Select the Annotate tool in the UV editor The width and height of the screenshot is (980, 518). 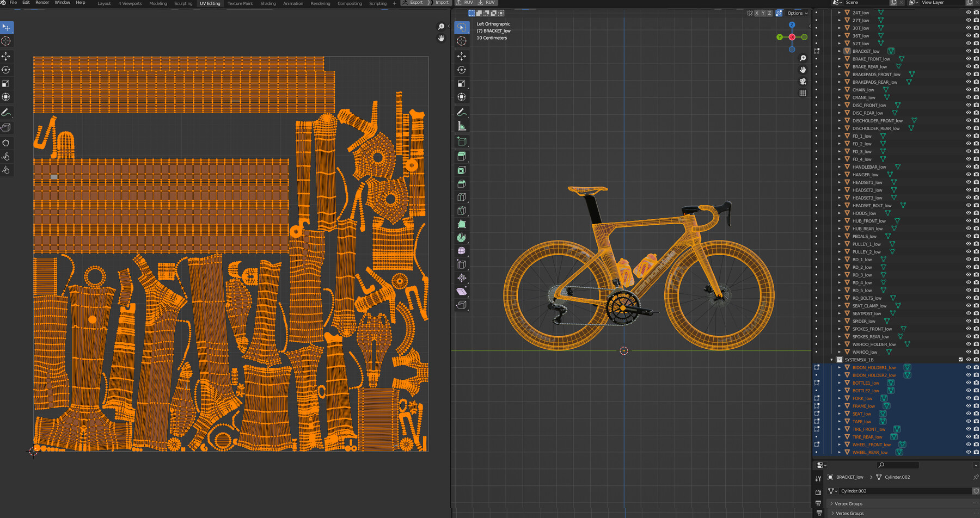click(6, 113)
